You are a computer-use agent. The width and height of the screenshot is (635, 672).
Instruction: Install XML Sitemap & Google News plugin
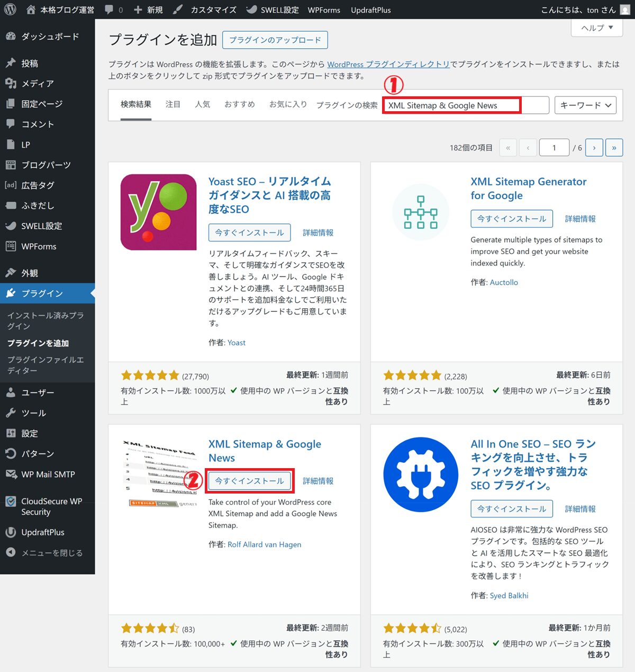[x=249, y=481]
